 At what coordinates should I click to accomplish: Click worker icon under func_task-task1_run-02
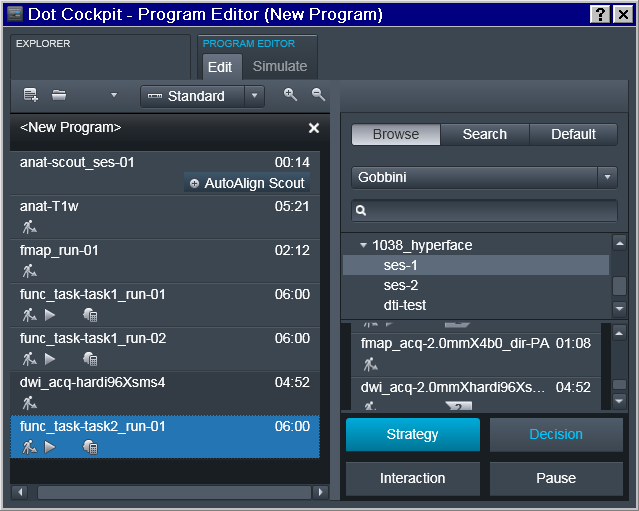click(29, 359)
